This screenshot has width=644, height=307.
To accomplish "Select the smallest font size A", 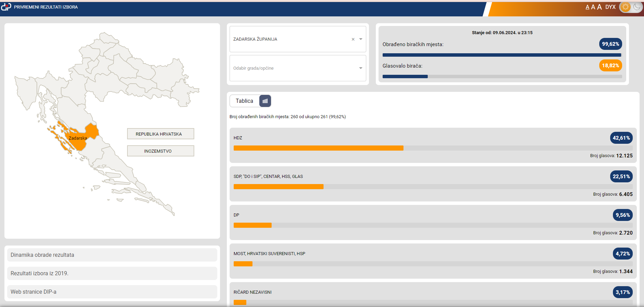I will coord(587,7).
